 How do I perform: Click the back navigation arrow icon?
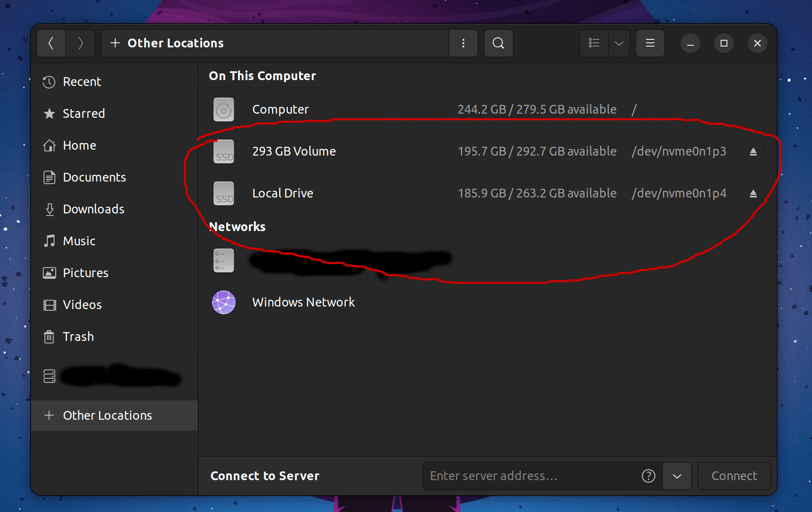point(52,42)
